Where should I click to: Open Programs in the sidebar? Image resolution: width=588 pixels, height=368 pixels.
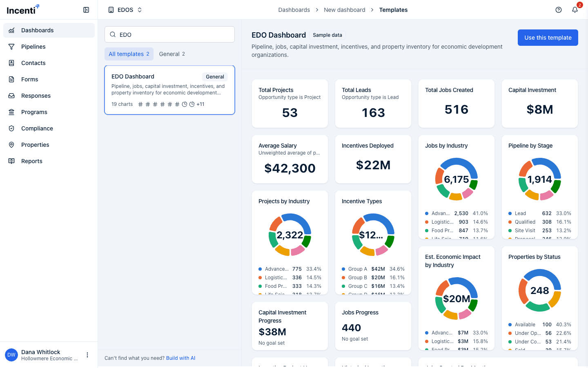tap(49, 112)
